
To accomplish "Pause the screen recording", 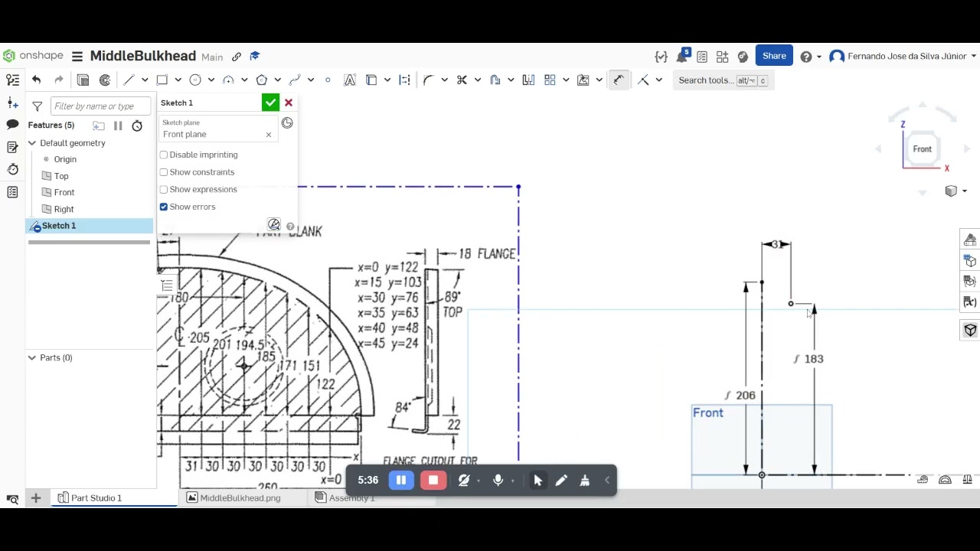I will (401, 480).
